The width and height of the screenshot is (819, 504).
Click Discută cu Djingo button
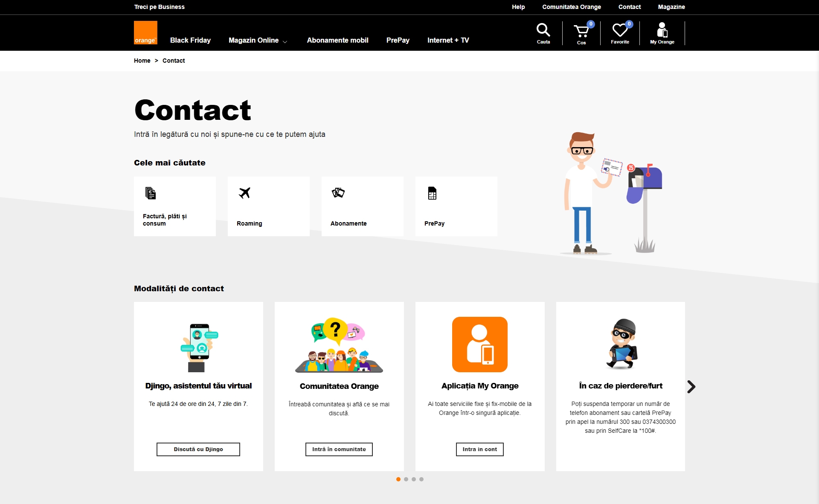pyautogui.click(x=198, y=449)
